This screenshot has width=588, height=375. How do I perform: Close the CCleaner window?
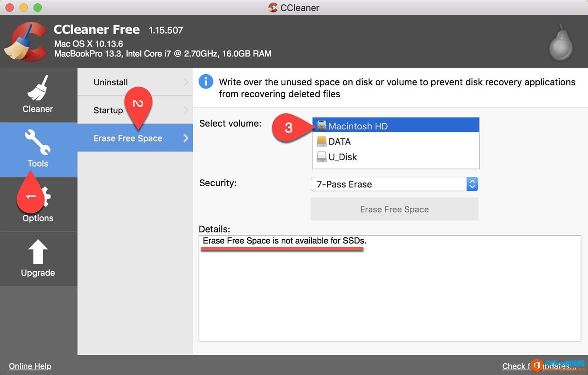pyautogui.click(x=10, y=7)
